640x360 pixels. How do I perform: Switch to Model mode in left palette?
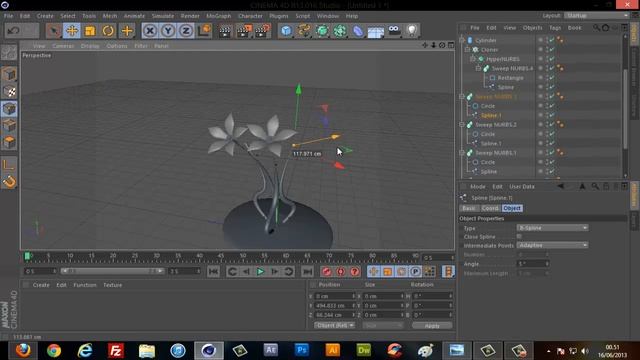[9, 74]
